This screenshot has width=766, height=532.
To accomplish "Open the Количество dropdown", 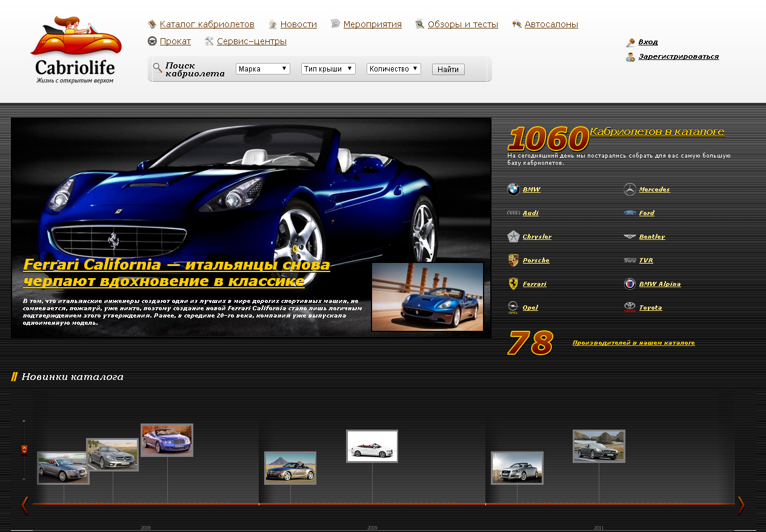I will [x=393, y=69].
